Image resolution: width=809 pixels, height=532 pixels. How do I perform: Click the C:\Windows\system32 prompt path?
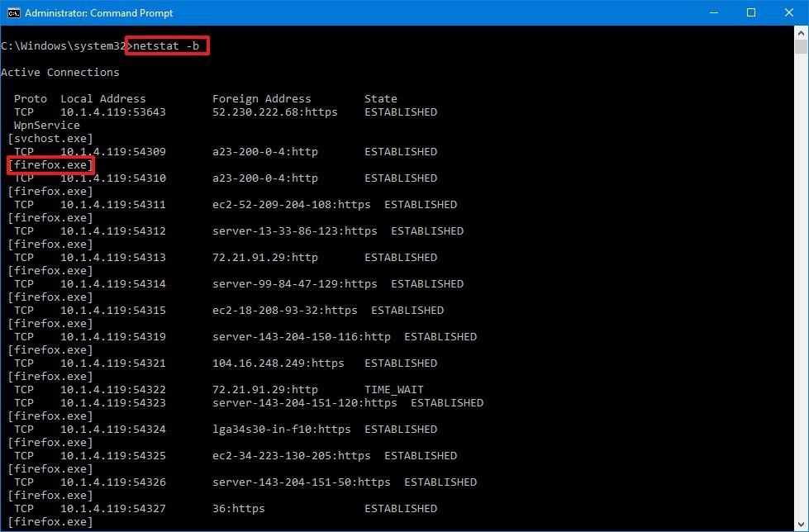[x=64, y=45]
